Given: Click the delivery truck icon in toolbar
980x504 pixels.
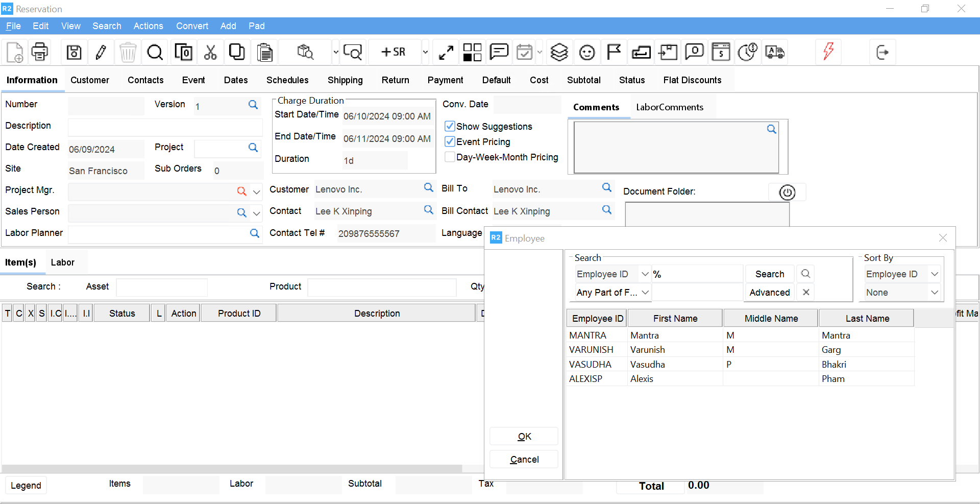Looking at the screenshot, I should click(x=775, y=52).
